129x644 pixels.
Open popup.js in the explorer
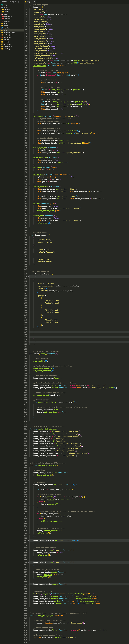(x=12, y=39)
